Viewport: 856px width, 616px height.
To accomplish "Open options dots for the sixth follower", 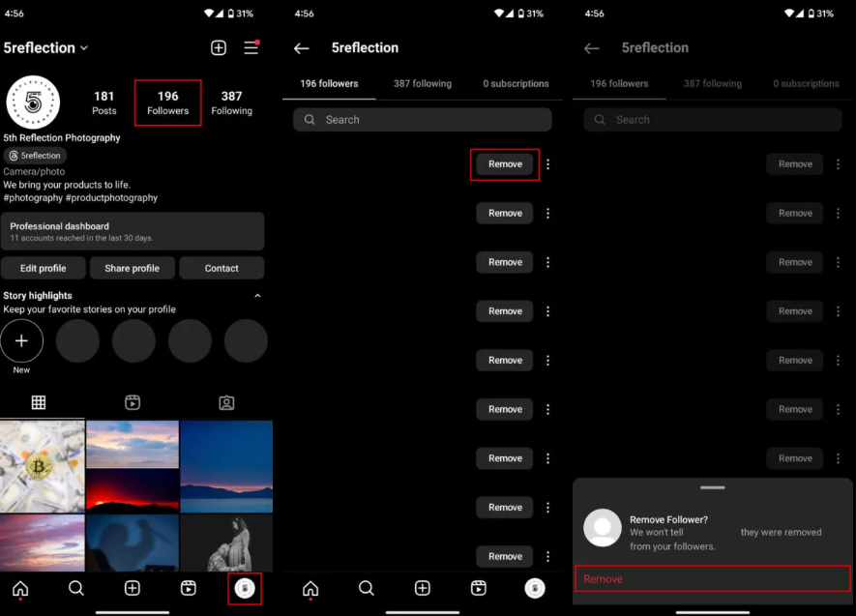I will 547,409.
